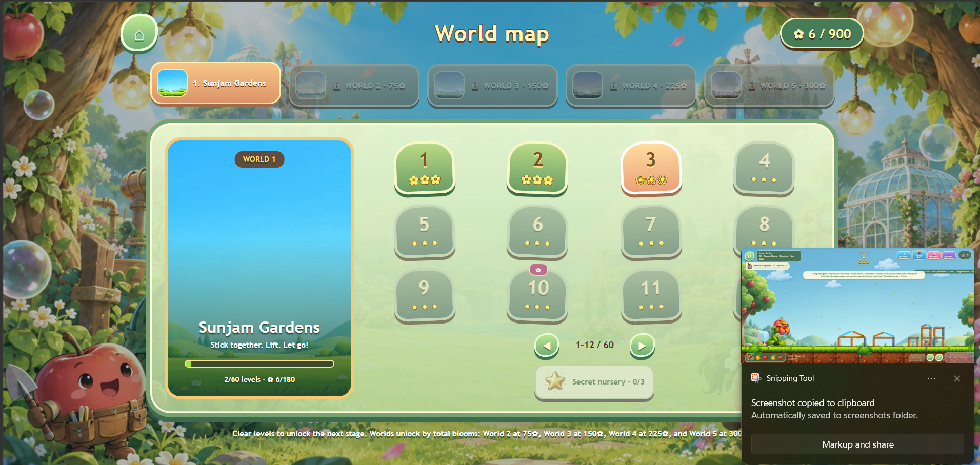Click the World 1 Sunjam Gardens card
980x465 pixels.
click(259, 268)
